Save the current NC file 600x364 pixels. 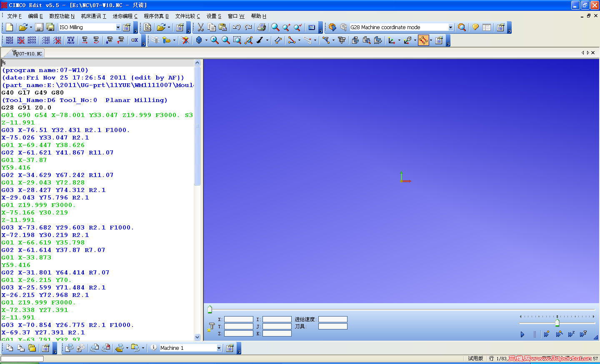coord(39,27)
